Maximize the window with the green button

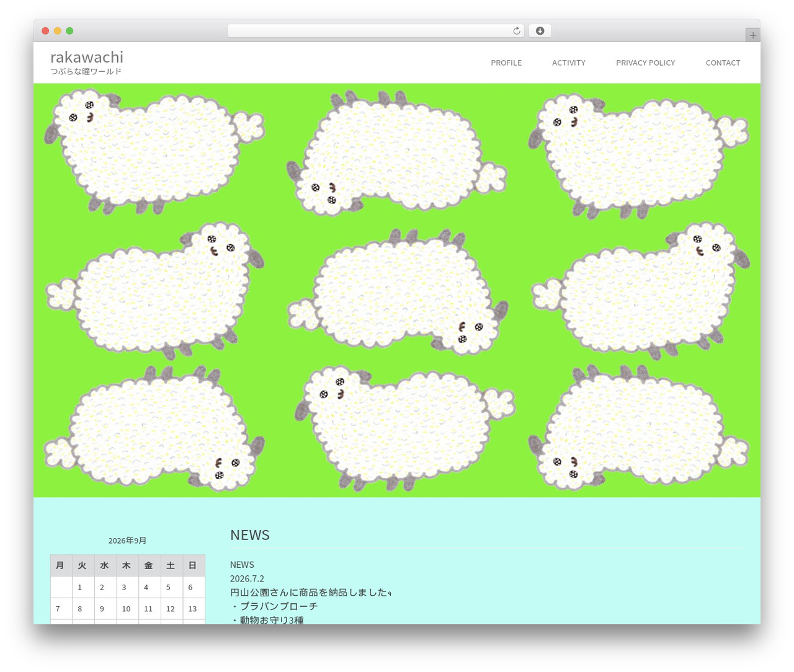pyautogui.click(x=69, y=31)
